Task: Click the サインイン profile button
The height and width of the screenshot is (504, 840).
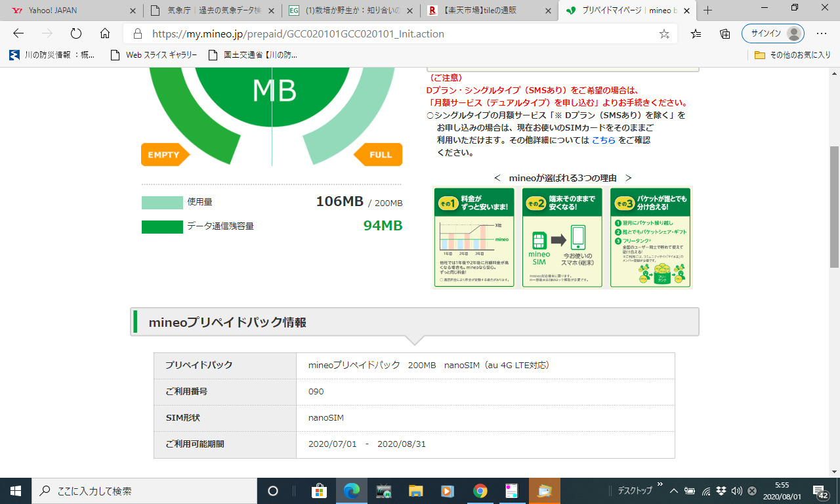Action: click(x=772, y=34)
